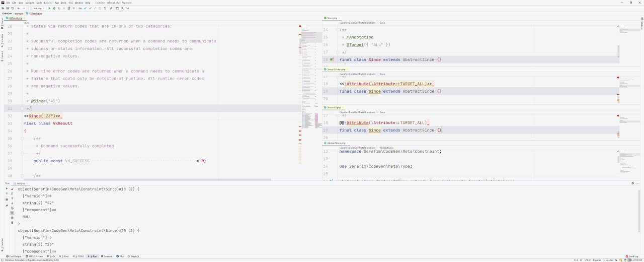Save all with the disk icon in the main toolbar
Screen dimensions: 644x262
8,8
